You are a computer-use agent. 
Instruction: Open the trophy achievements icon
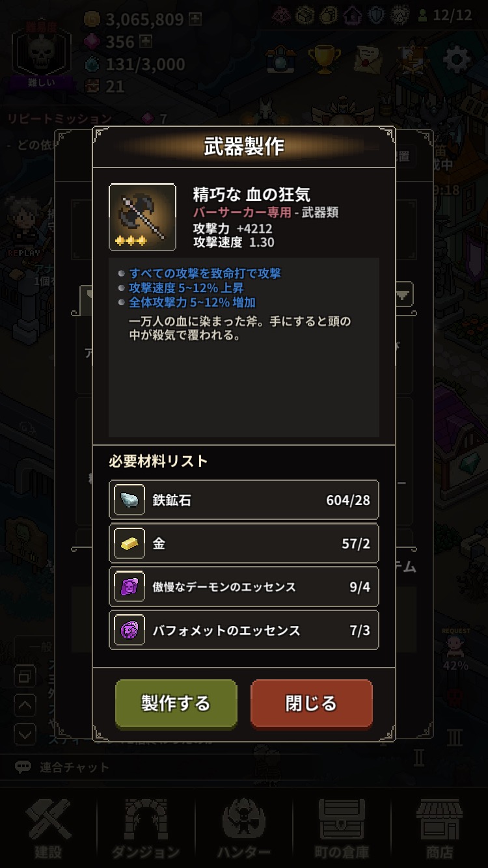tap(321, 59)
